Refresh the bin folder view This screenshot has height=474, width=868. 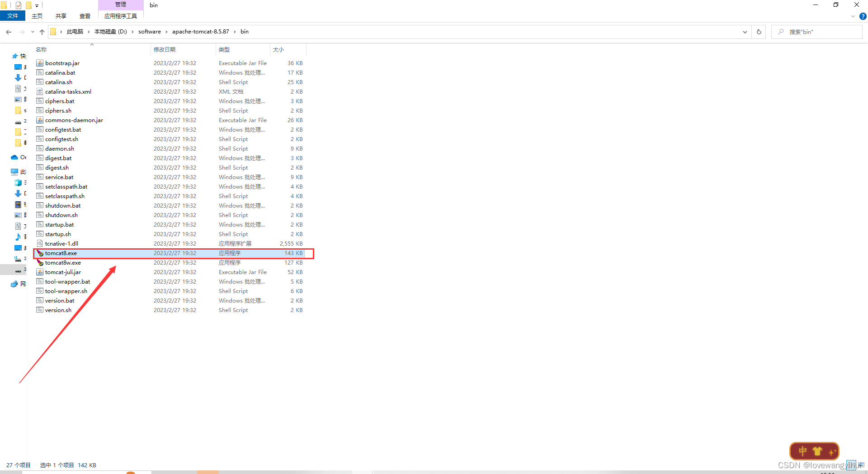(x=759, y=32)
